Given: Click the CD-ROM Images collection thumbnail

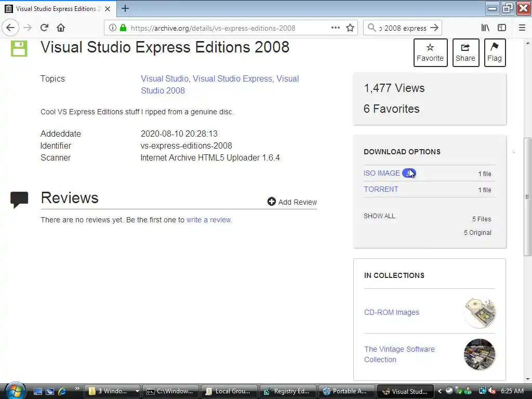Looking at the screenshot, I should [x=480, y=312].
